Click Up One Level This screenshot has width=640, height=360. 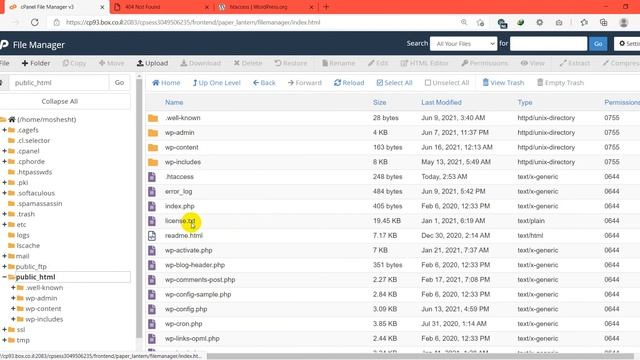click(216, 83)
